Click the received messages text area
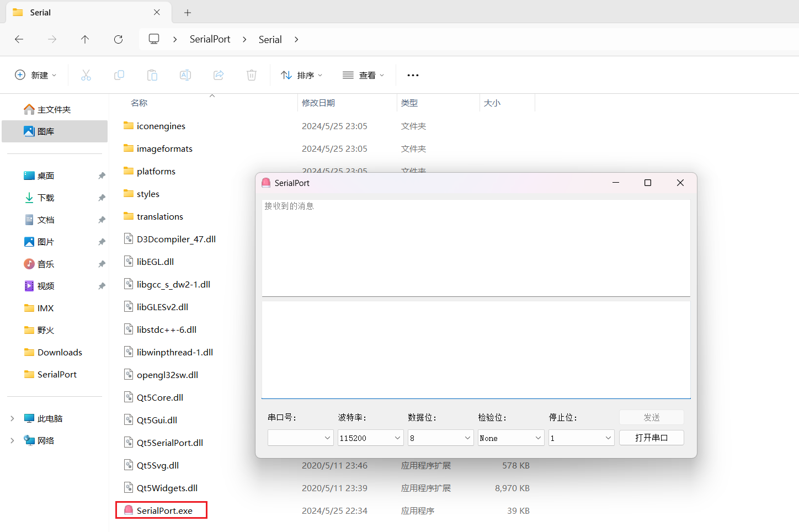Screen dimensions: 799x532 tap(476, 248)
